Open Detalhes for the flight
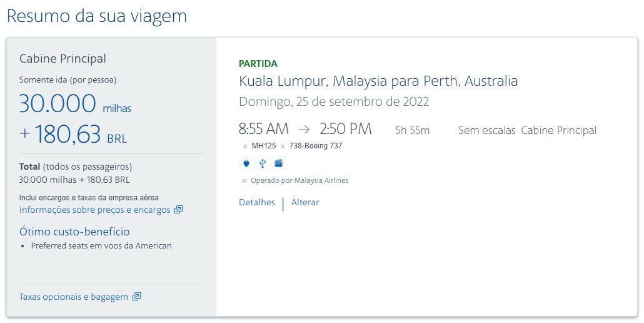The image size is (644, 323). (257, 202)
